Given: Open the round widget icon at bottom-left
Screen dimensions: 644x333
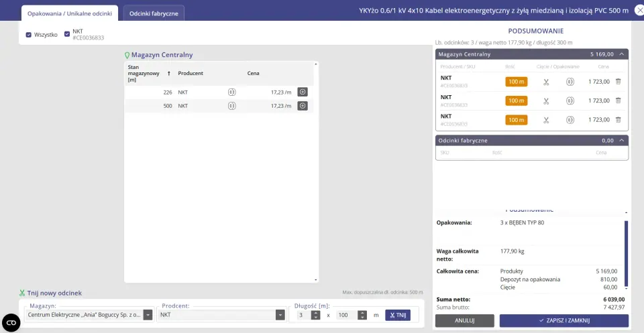Looking at the screenshot, I should [x=11, y=322].
